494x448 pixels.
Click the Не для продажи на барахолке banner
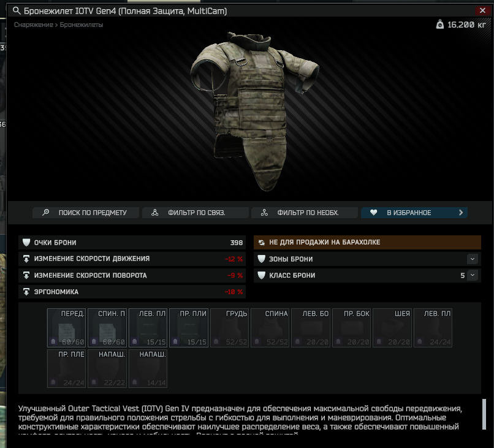pyautogui.click(x=367, y=242)
